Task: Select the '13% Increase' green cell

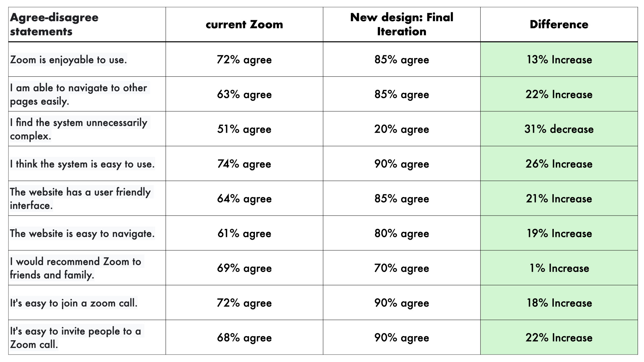Action: 559,59
